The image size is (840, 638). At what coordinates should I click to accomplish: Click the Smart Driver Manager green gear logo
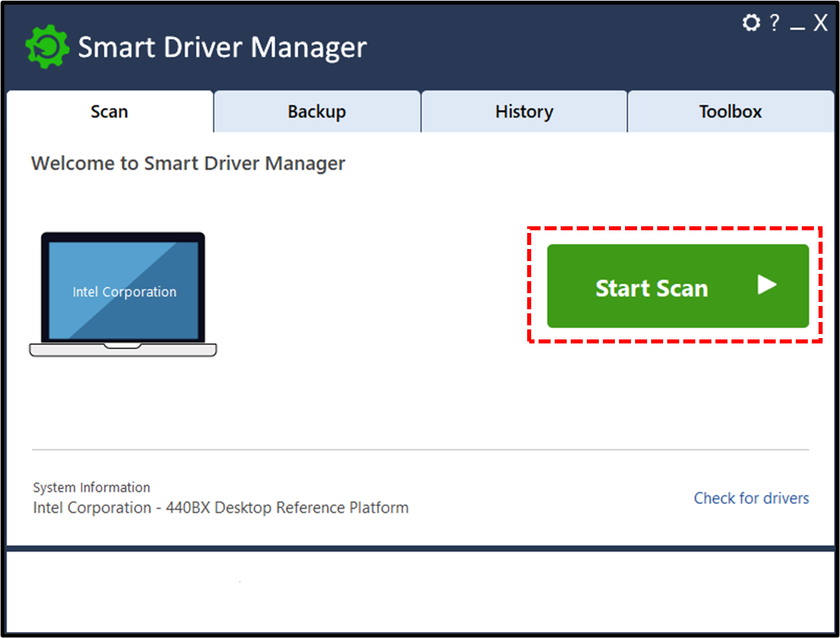pyautogui.click(x=47, y=47)
